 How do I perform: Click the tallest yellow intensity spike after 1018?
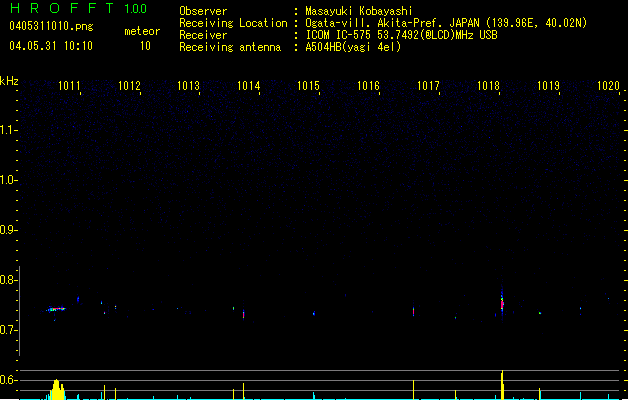(502, 385)
